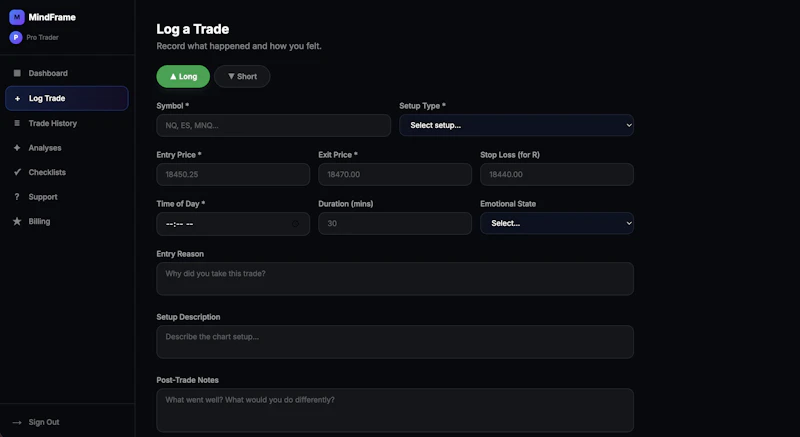800x437 pixels.
Task: Click the MindFrame logo icon
Action: [17, 17]
